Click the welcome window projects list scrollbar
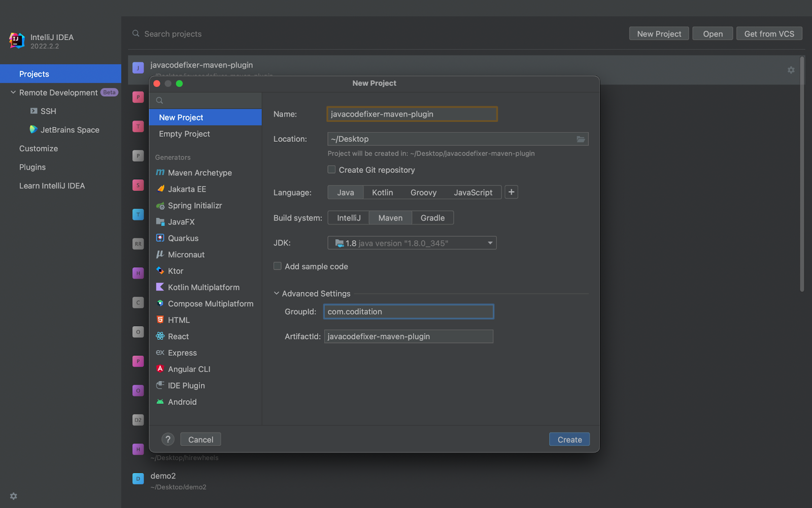 tap(802, 174)
